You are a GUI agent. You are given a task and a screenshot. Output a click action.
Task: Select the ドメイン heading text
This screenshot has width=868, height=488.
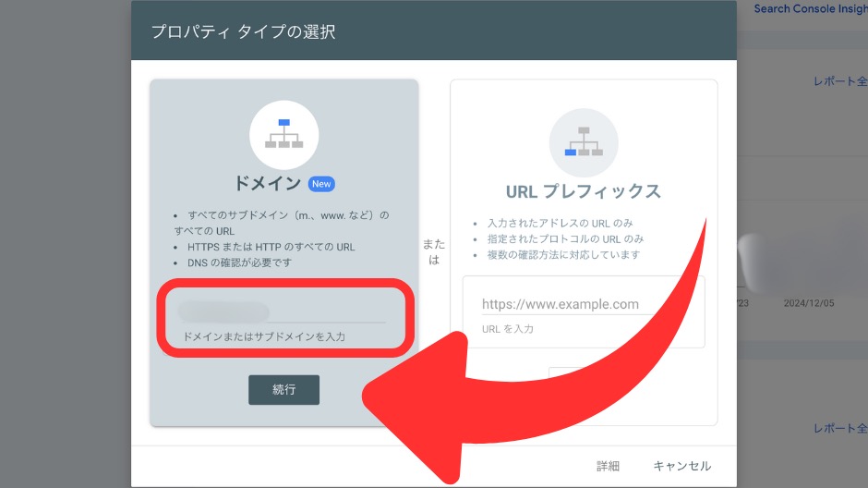coord(268,183)
